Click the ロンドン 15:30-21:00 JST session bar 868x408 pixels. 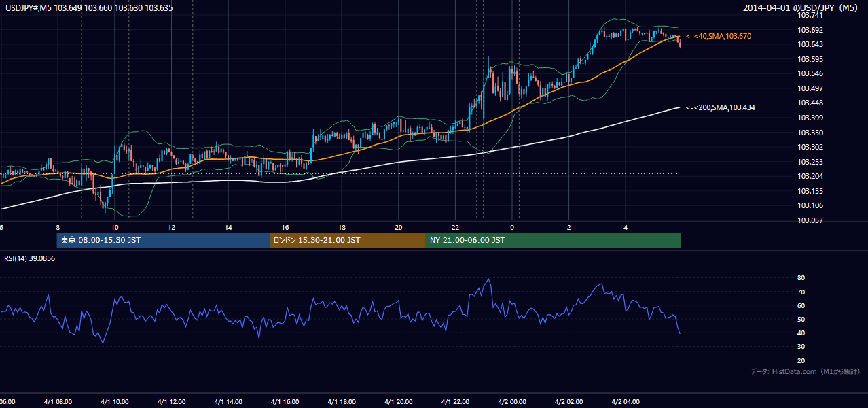coord(348,240)
